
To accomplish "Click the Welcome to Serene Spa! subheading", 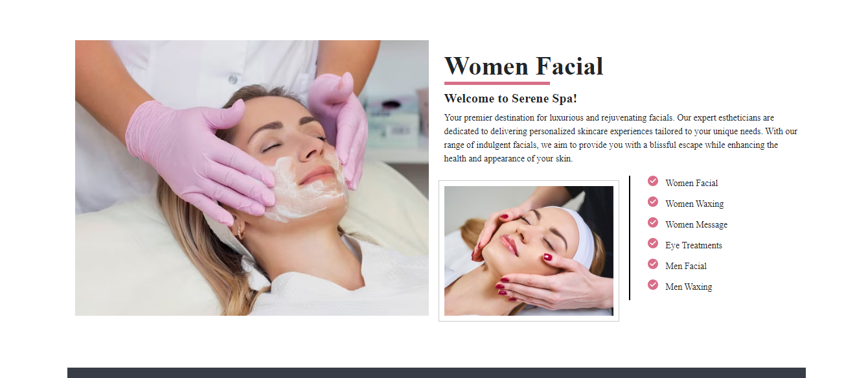I will click(x=510, y=99).
